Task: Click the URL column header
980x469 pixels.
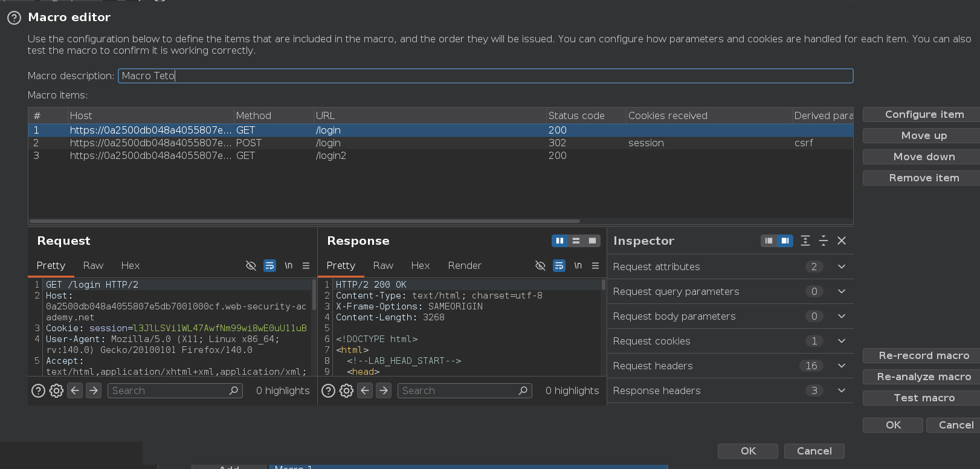Action: click(x=430, y=116)
